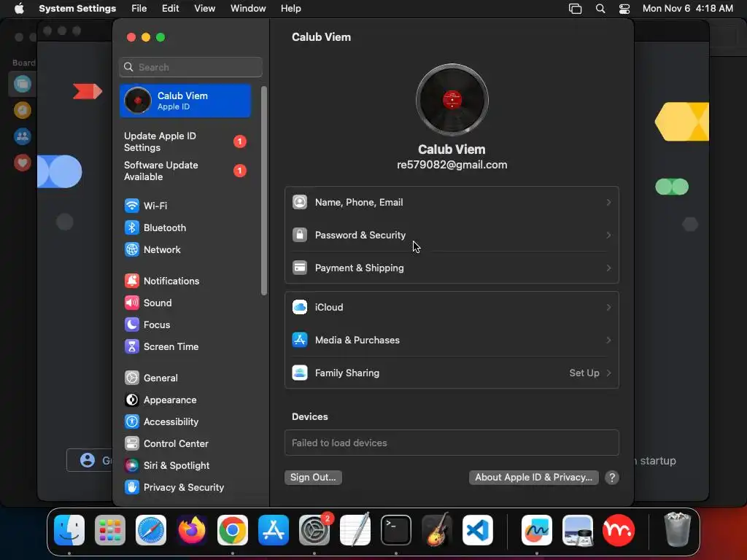Select Calub Viem Apple ID sidebar row
Image resolution: width=747 pixels, height=560 pixels.
click(185, 101)
